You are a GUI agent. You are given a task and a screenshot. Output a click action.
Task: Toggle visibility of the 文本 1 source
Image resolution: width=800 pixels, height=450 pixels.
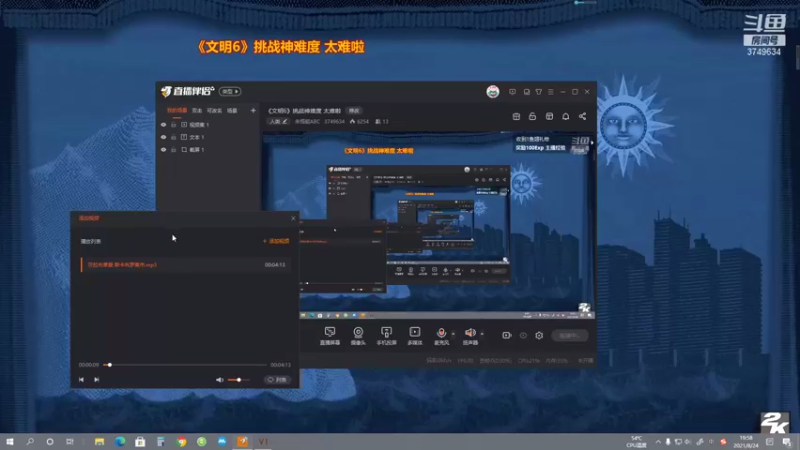click(x=163, y=137)
